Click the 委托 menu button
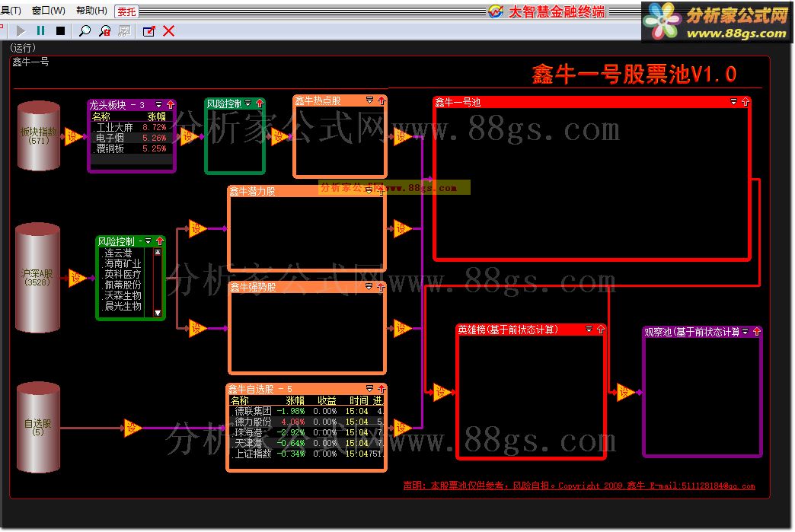 (x=126, y=11)
